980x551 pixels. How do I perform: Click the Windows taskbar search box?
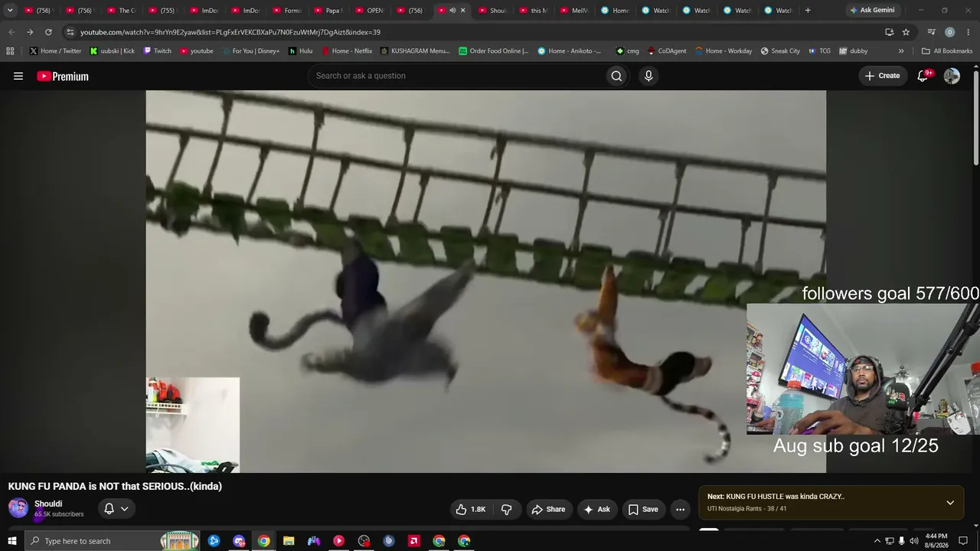(112, 541)
